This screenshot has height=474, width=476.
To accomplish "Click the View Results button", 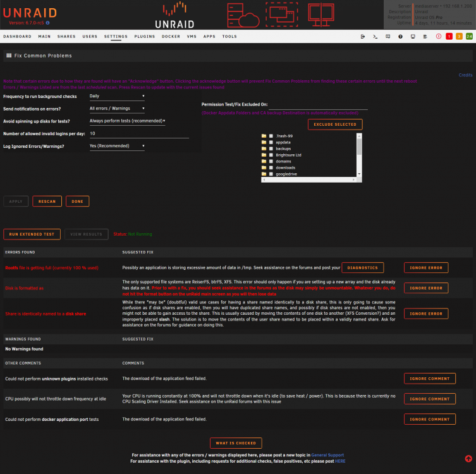I will 86,234.
